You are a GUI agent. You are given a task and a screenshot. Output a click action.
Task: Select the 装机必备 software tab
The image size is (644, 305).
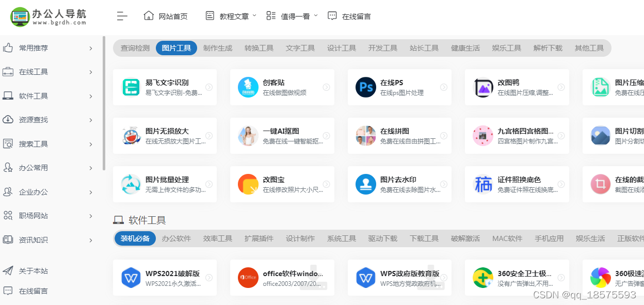pyautogui.click(x=135, y=238)
